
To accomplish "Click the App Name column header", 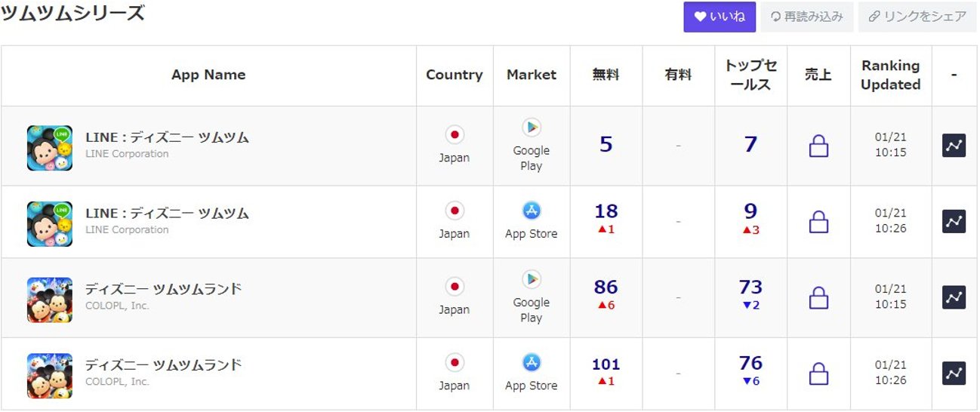I will (x=208, y=75).
